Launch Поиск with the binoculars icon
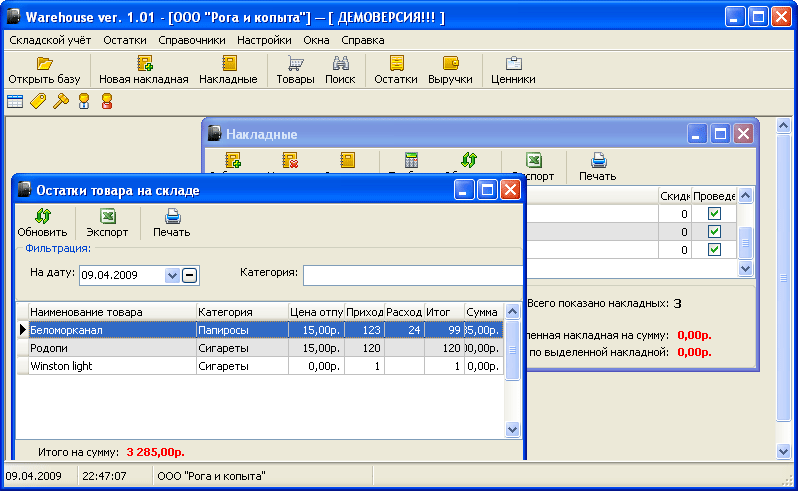The image size is (798, 491). [340, 70]
